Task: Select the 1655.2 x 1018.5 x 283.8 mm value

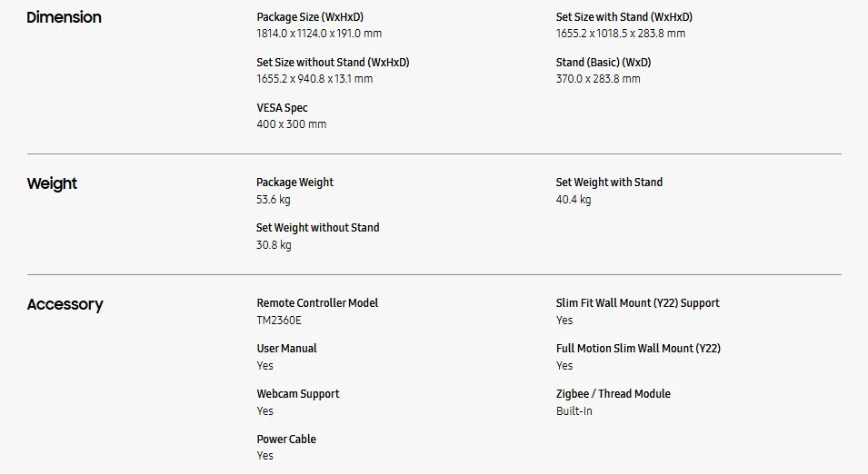Action: click(x=621, y=34)
